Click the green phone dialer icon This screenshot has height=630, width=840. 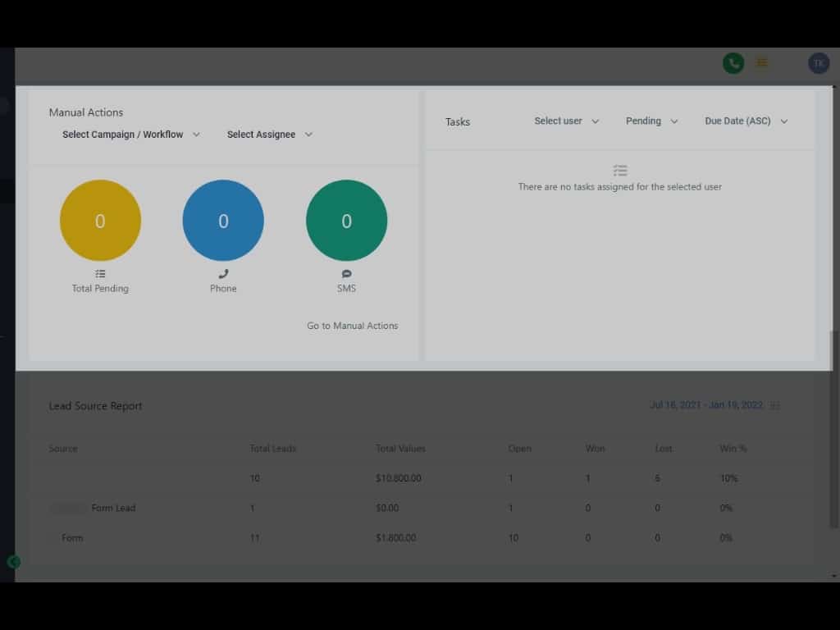(x=733, y=63)
